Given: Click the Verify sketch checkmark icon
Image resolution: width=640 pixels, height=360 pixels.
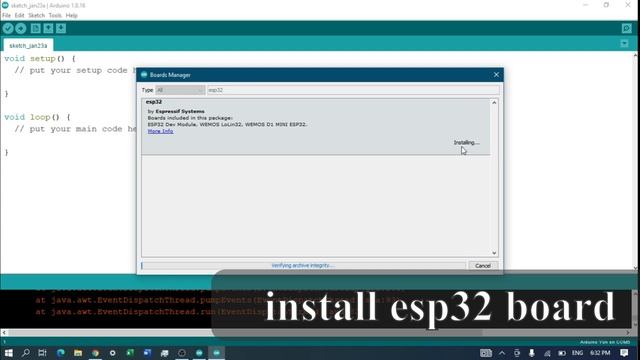Looking at the screenshot, I should pos(8,28).
